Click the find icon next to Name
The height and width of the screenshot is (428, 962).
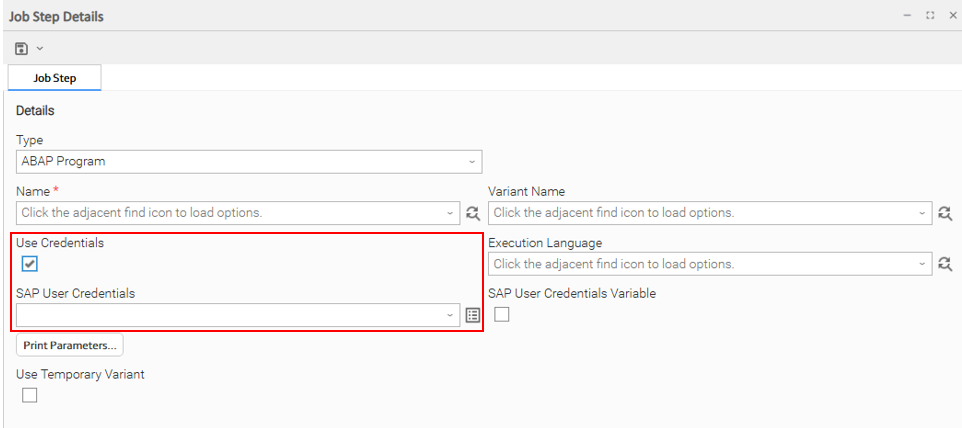point(473,213)
